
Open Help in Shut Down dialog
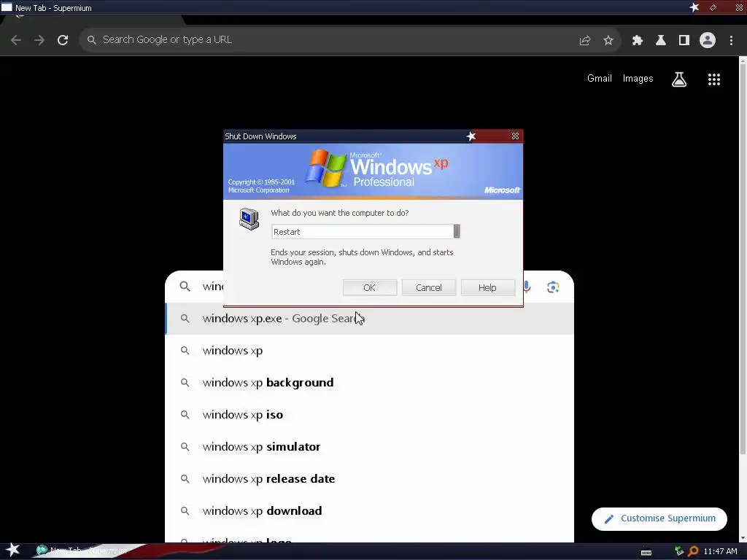click(487, 287)
